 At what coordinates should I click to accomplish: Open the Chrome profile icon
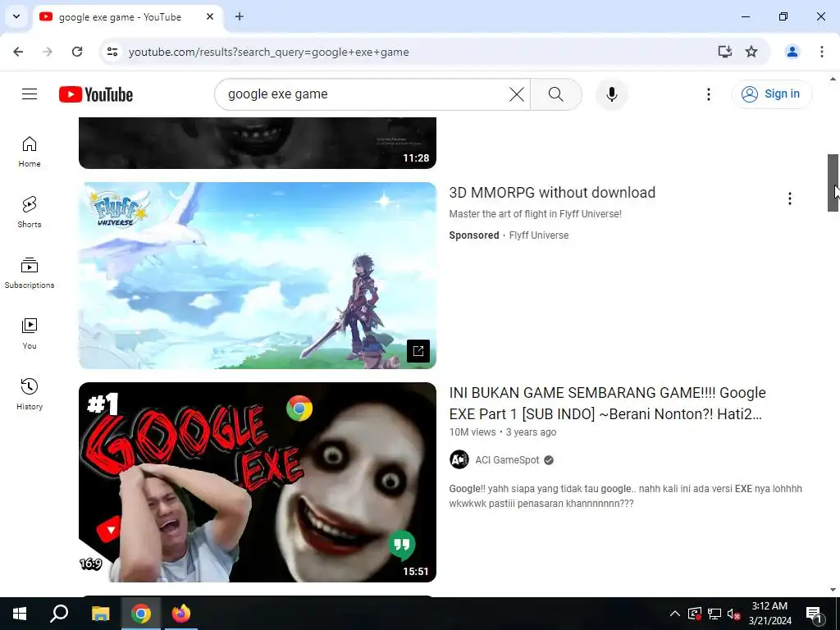point(792,52)
